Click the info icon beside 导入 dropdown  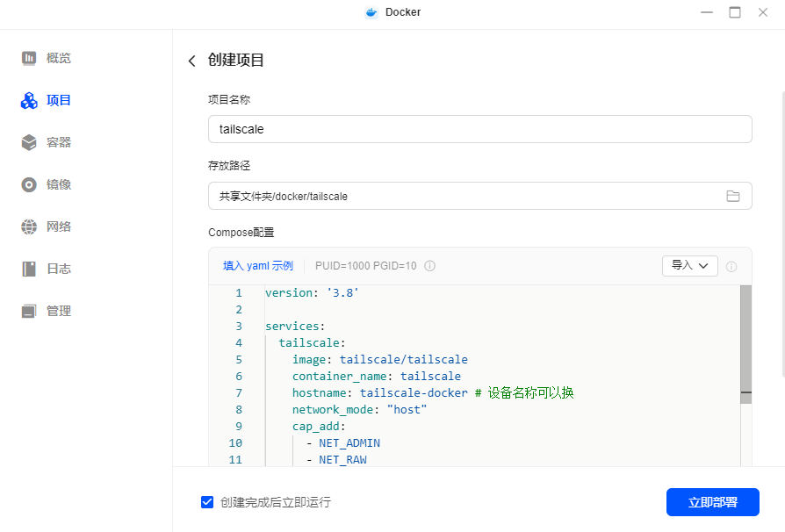click(731, 266)
